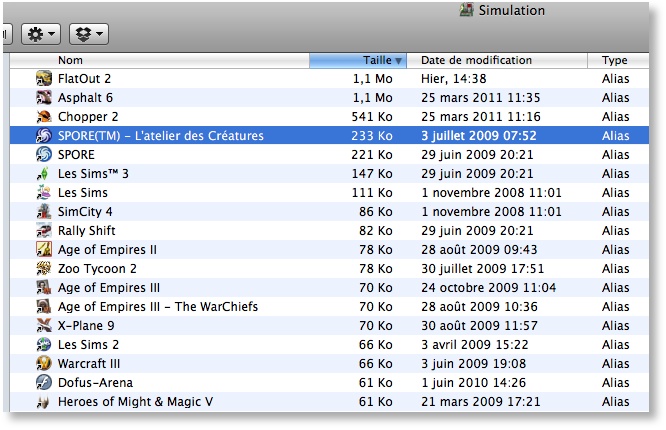
Task: Select the Dofus-Arena name
Action: [95, 382]
